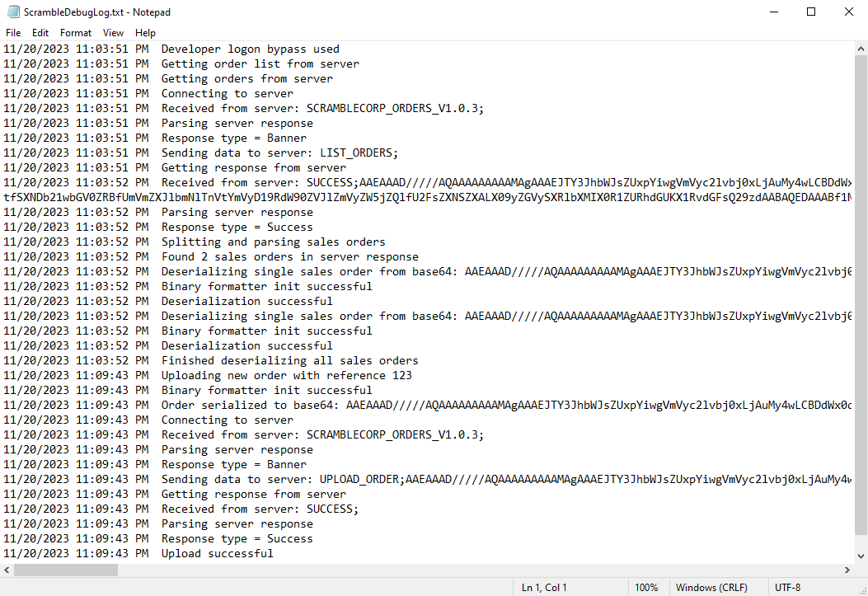Minimize the Notepad window

pos(774,12)
